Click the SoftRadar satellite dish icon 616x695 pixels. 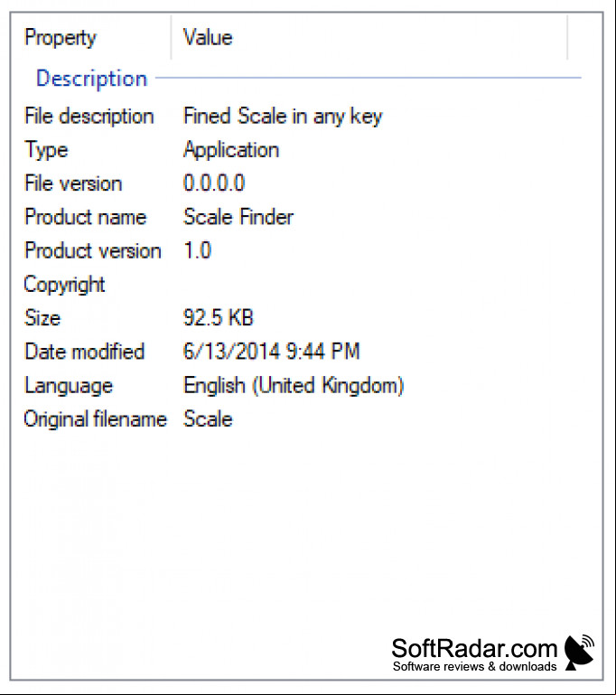pyautogui.click(x=579, y=652)
